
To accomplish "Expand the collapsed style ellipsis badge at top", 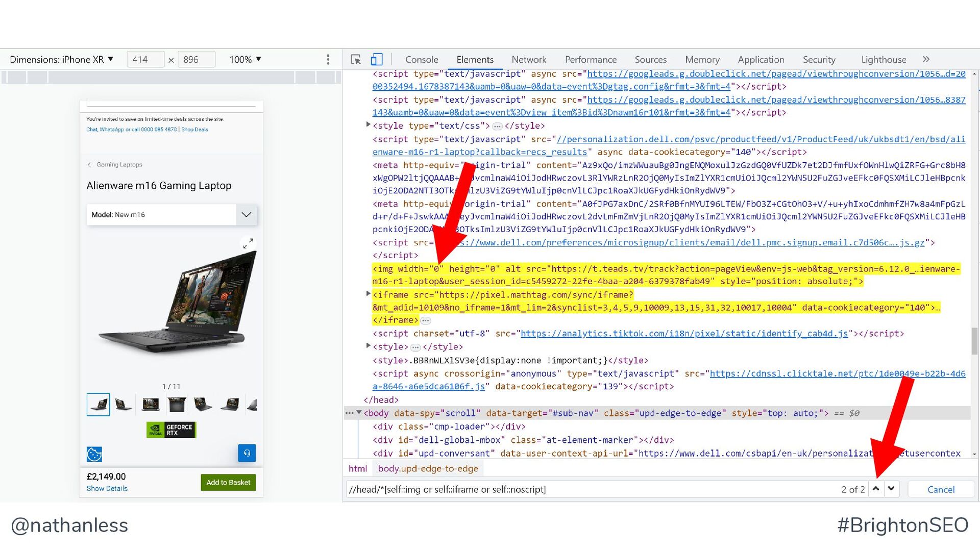I will click(x=497, y=126).
